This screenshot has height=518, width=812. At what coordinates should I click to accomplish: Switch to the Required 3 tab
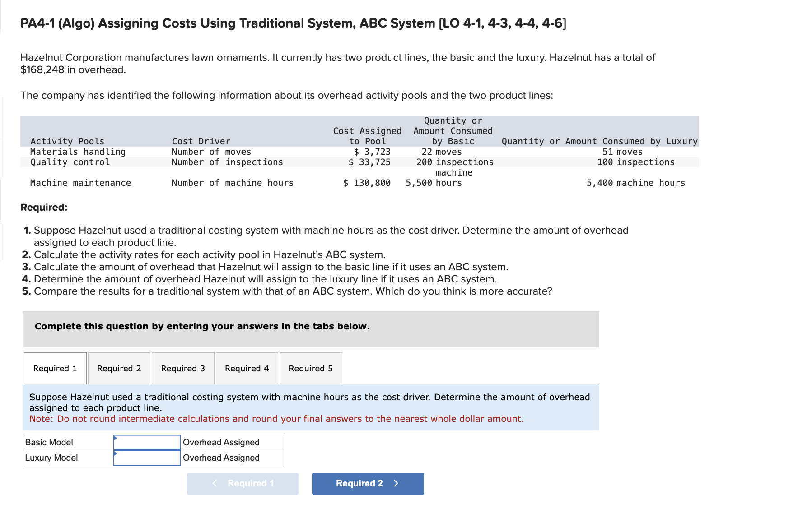tap(182, 368)
